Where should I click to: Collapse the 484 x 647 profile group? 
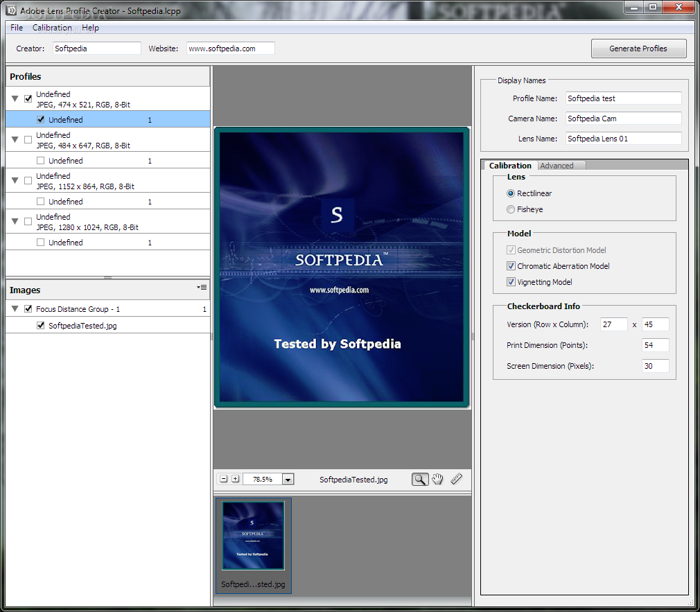15,140
